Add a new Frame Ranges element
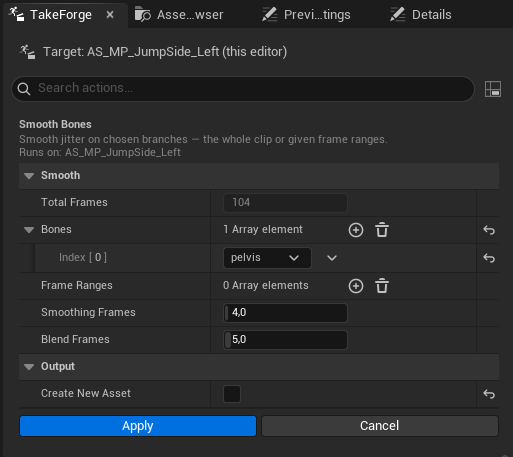Viewport: 513px width, 457px height. (x=356, y=286)
